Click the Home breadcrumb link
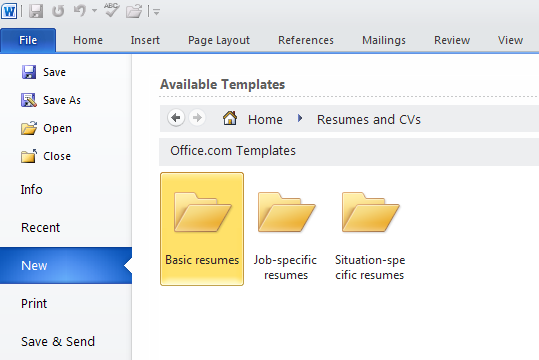 [x=265, y=120]
